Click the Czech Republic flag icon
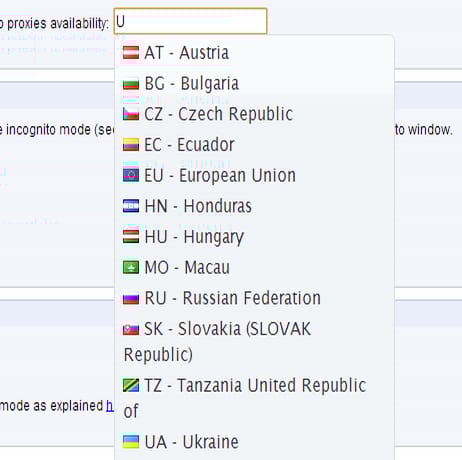This screenshot has width=462, height=460. (x=131, y=114)
